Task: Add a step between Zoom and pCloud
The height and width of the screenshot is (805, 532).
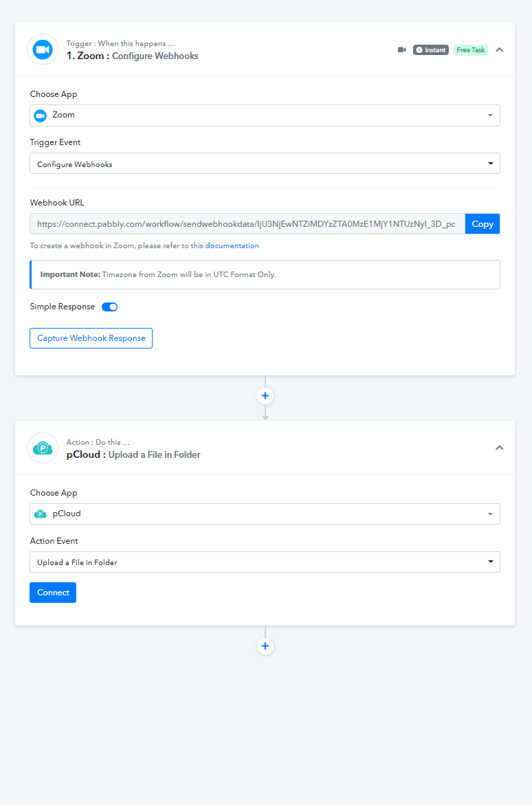Action: coord(265,396)
